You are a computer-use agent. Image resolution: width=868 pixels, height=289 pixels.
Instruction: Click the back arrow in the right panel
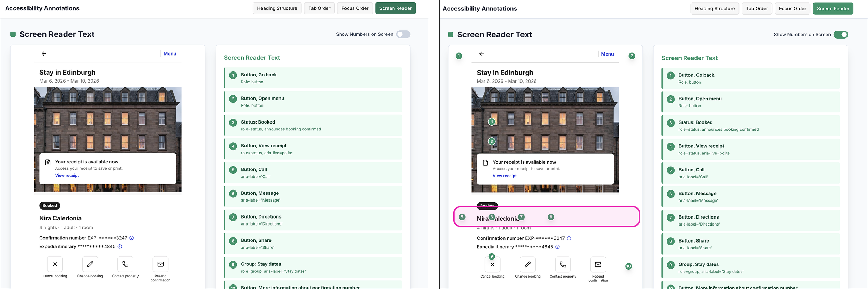coord(481,54)
